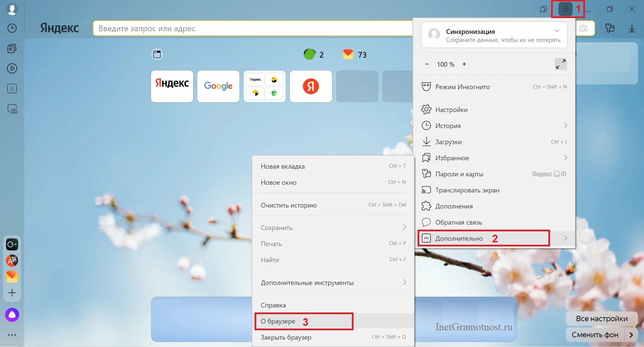The image size is (644, 347).
Task: Open the Google tile on the tableau
Action: point(218,86)
